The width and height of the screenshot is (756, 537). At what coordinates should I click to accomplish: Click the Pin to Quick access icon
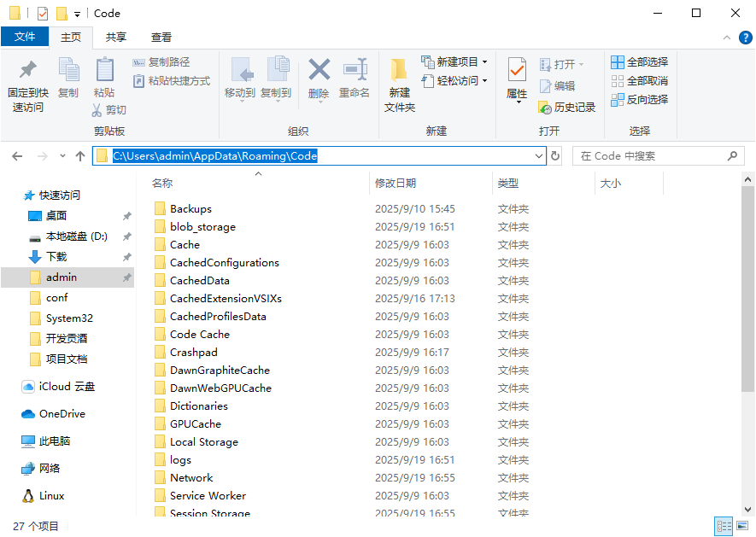point(28,70)
